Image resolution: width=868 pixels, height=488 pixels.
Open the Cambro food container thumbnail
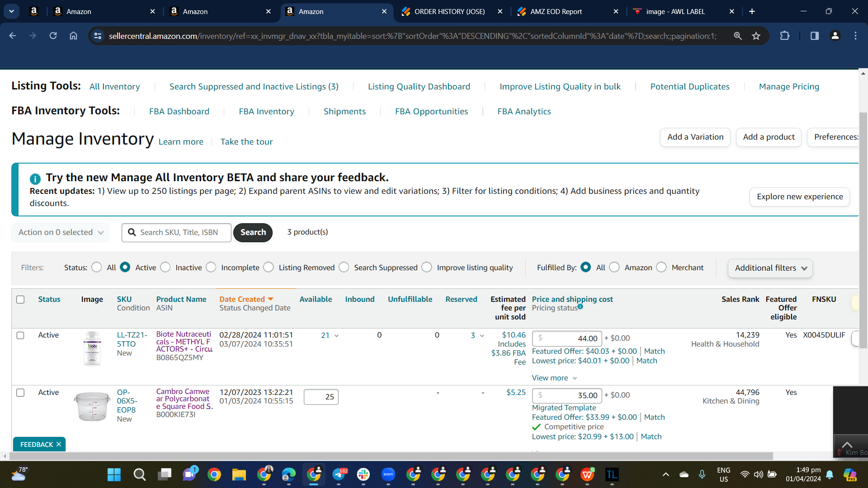pos(92,406)
